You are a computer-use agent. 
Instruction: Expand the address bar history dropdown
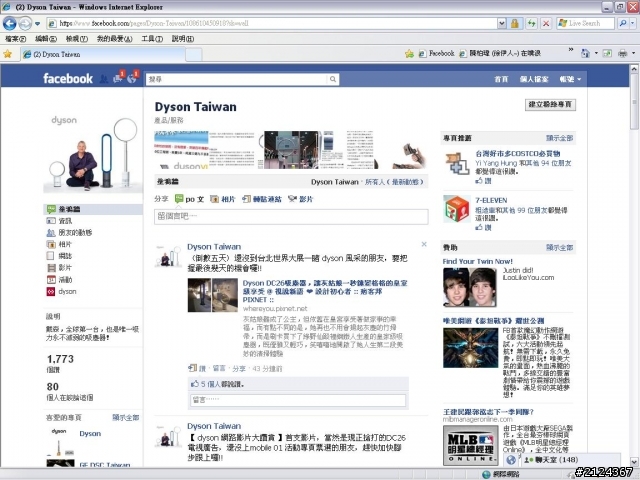click(502, 24)
